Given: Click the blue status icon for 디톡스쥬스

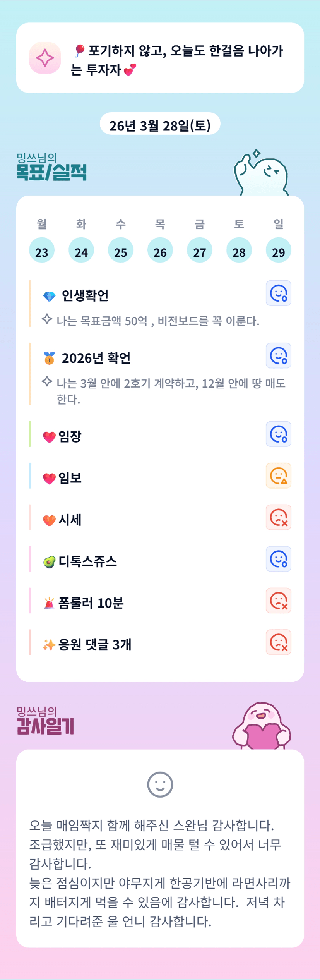Looking at the screenshot, I should [x=278, y=559].
